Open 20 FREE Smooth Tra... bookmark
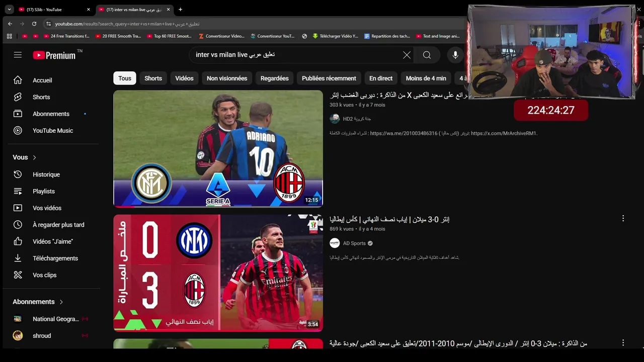 click(x=118, y=36)
